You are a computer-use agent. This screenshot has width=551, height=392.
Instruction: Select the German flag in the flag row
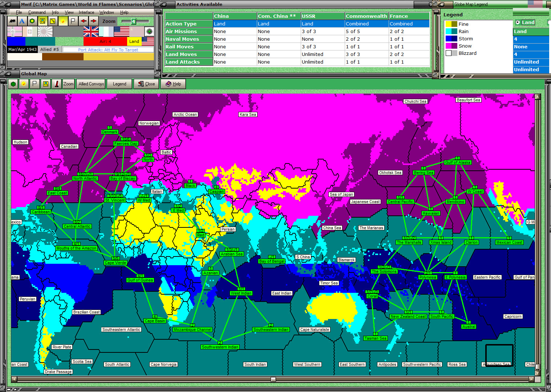click(x=15, y=32)
